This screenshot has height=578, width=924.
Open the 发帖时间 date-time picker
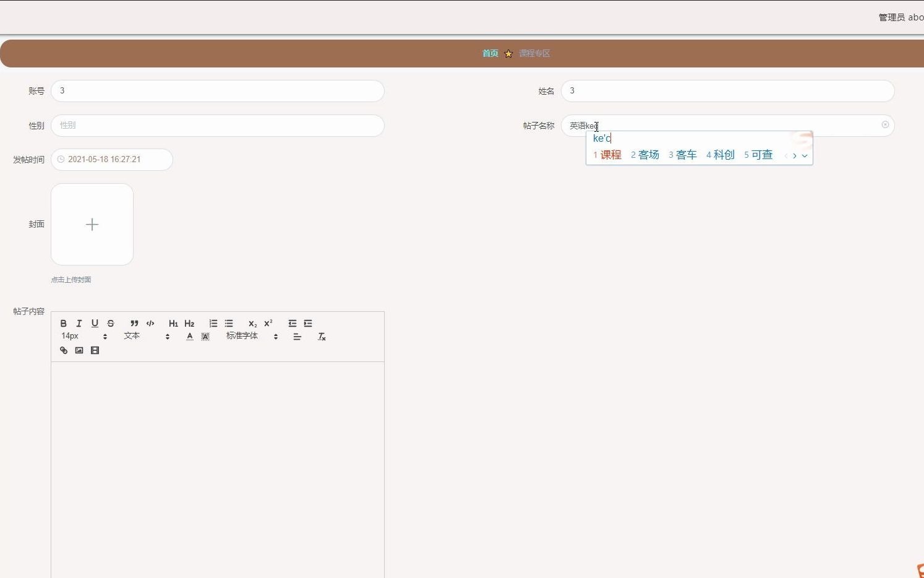coord(112,160)
